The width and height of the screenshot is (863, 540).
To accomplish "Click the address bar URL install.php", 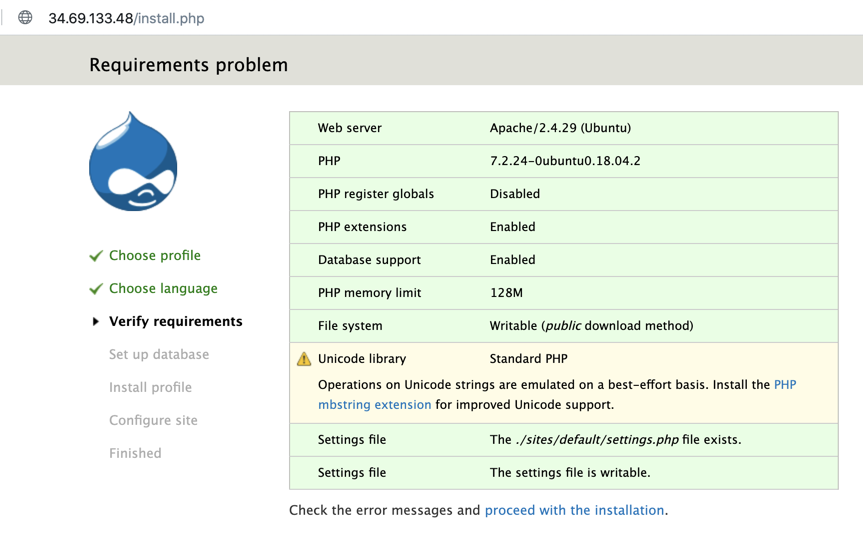I will click(126, 18).
